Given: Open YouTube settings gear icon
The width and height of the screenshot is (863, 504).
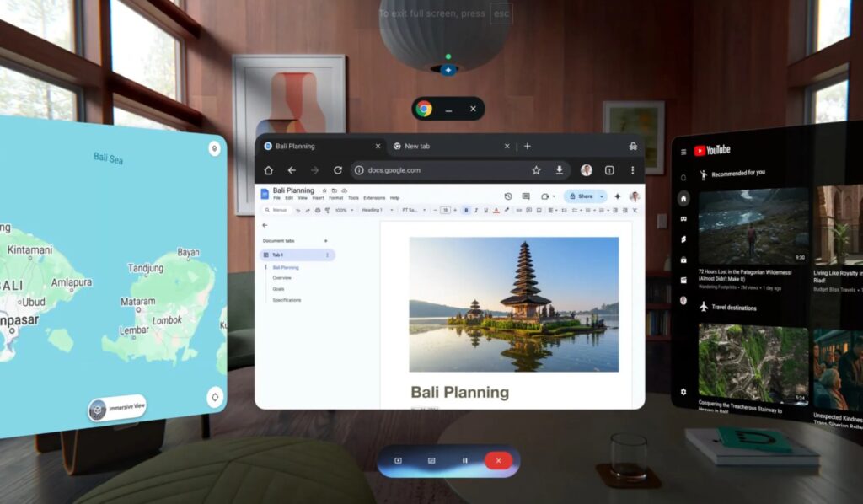Looking at the screenshot, I should pos(683,392).
